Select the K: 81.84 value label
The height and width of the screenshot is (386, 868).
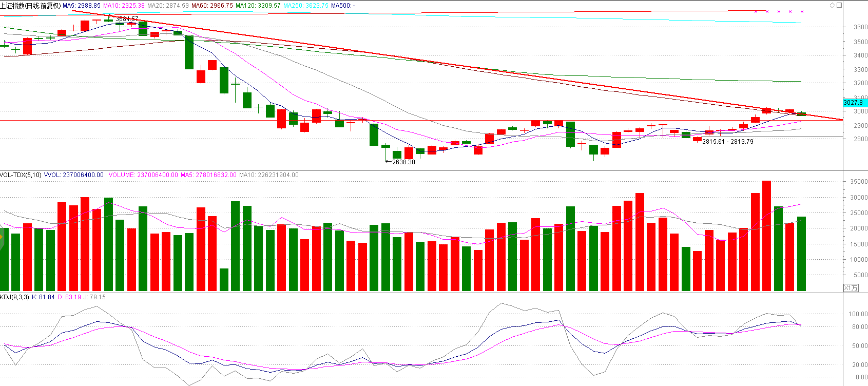tap(43, 297)
